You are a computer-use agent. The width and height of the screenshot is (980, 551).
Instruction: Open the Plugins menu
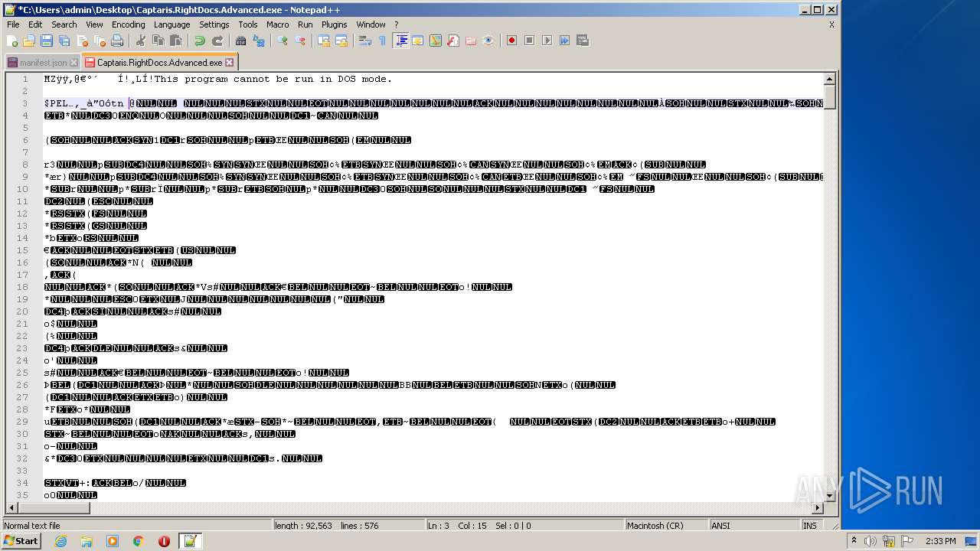pos(334,24)
